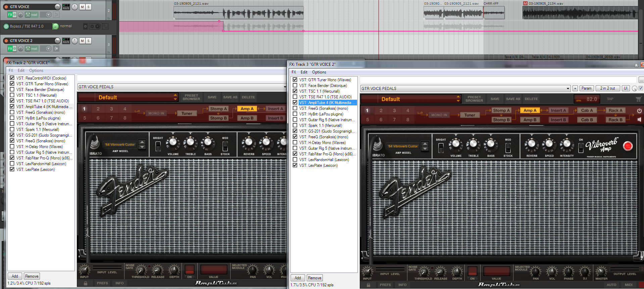Enable TSE R47 1.0 in Track 3 FX list
The width and height of the screenshot is (644, 289).
click(x=295, y=97)
